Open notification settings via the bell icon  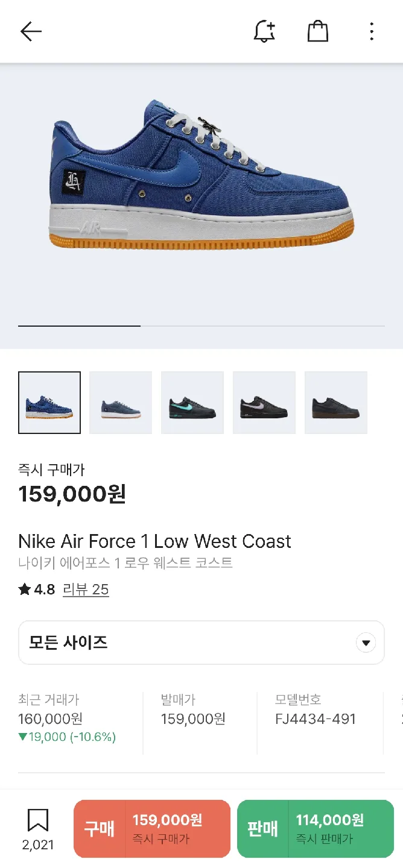[x=264, y=31]
